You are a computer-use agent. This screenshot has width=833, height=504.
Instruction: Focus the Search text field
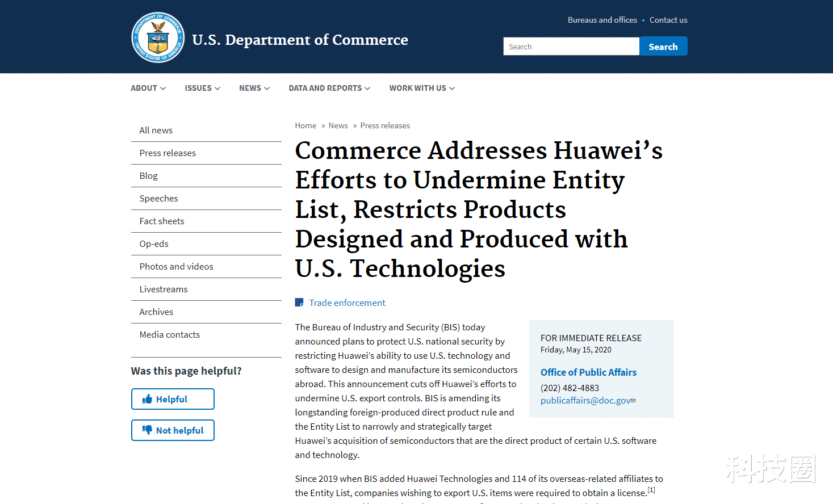point(571,47)
